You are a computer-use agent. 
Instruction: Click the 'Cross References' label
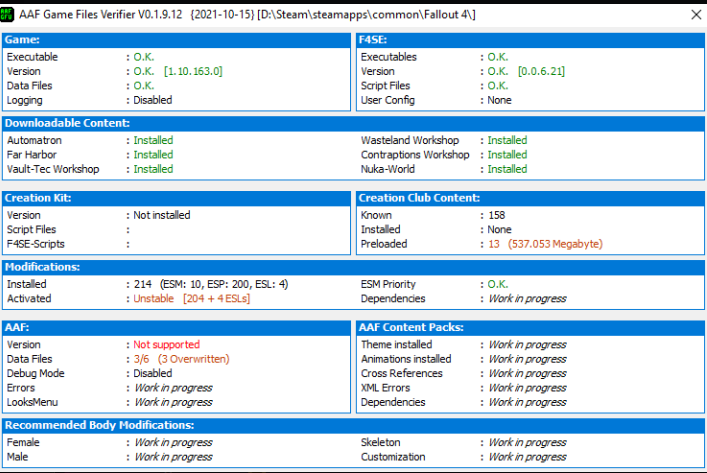(401, 373)
